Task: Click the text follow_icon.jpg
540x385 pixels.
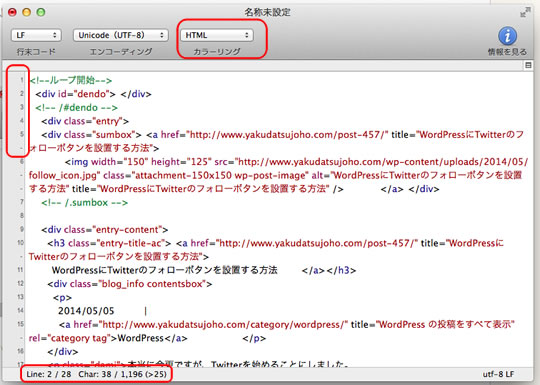Action: [64, 175]
